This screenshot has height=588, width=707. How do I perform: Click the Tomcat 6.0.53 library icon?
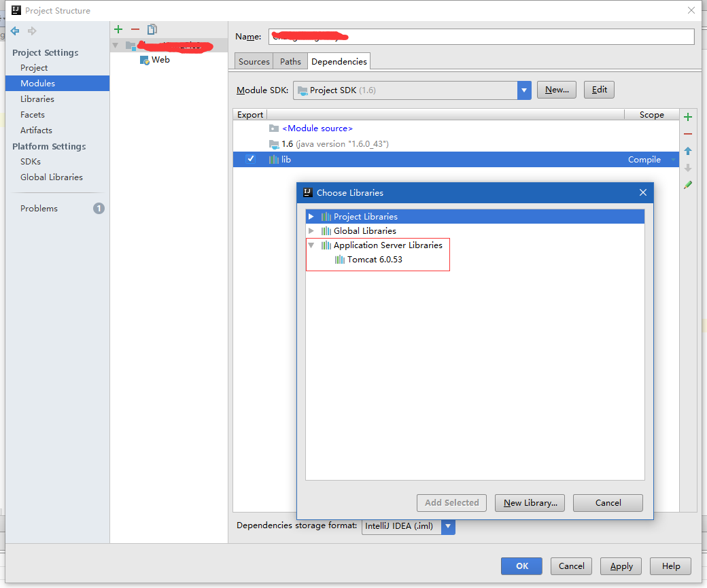[x=339, y=260]
